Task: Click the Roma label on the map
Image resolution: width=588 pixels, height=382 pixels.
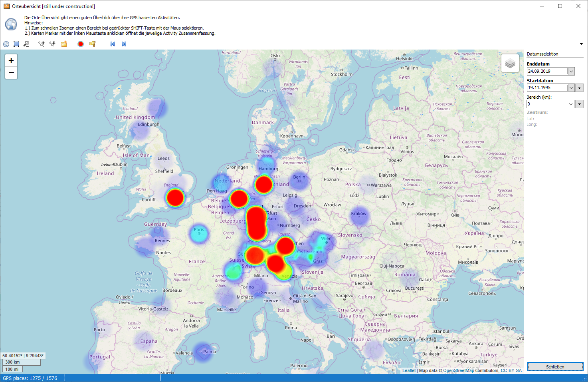Action: 291,328
